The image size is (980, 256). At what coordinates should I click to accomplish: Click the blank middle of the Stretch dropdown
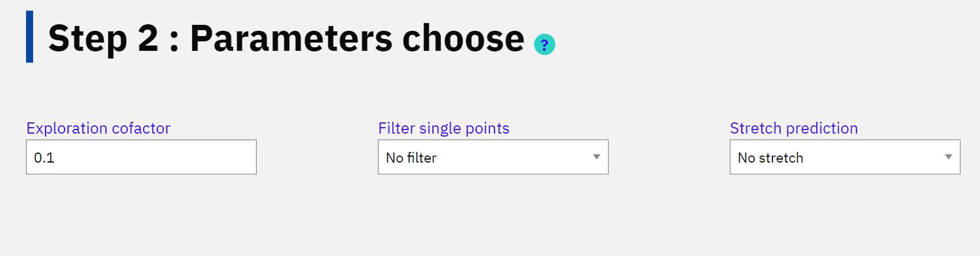pos(872,157)
